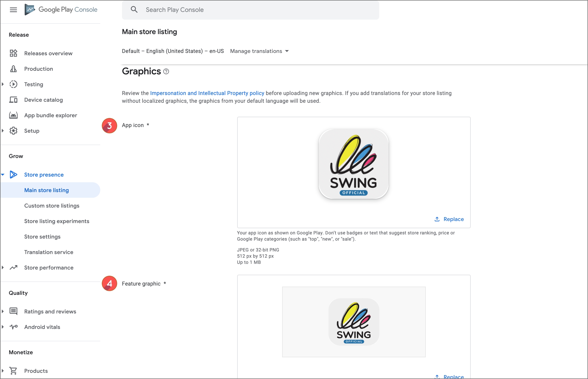This screenshot has width=588, height=379.
Task: Open Impersonation and Intellectual Property policy link
Action: [x=207, y=93]
